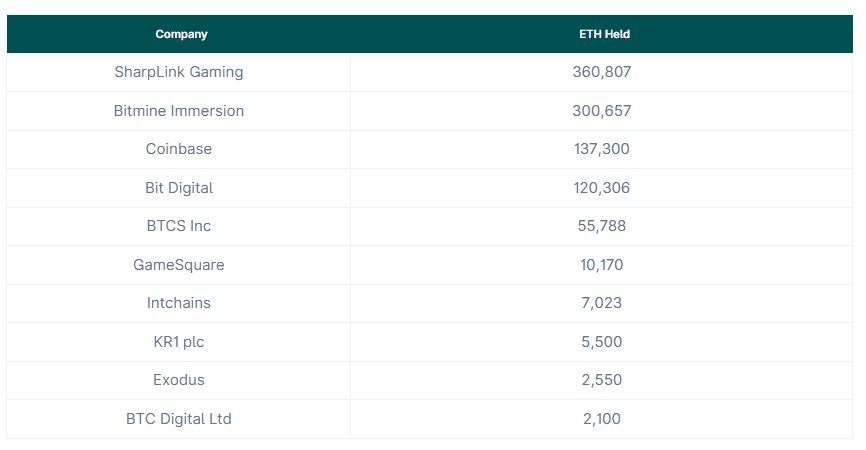866x450 pixels.
Task: Select the Bitmine Immersion company cell
Action: (x=179, y=111)
